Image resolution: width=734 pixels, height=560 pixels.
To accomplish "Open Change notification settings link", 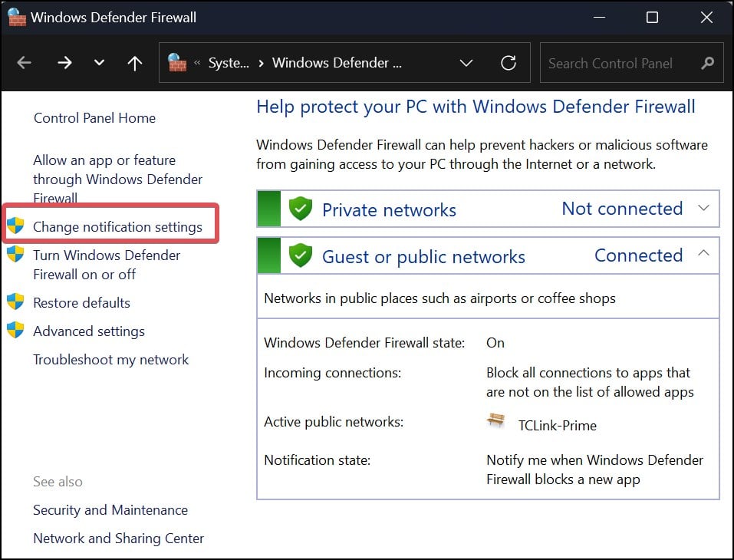I will [x=117, y=226].
